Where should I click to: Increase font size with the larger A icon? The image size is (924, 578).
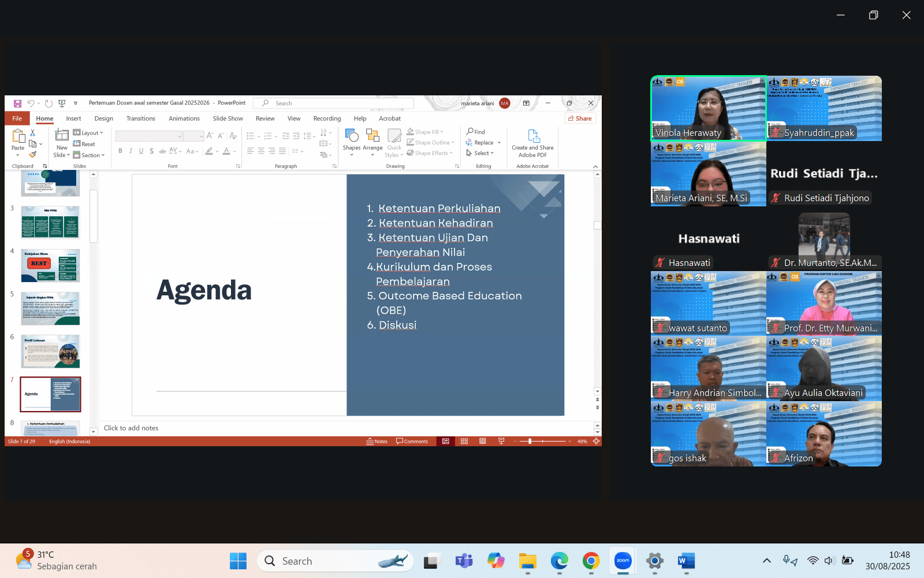point(210,135)
